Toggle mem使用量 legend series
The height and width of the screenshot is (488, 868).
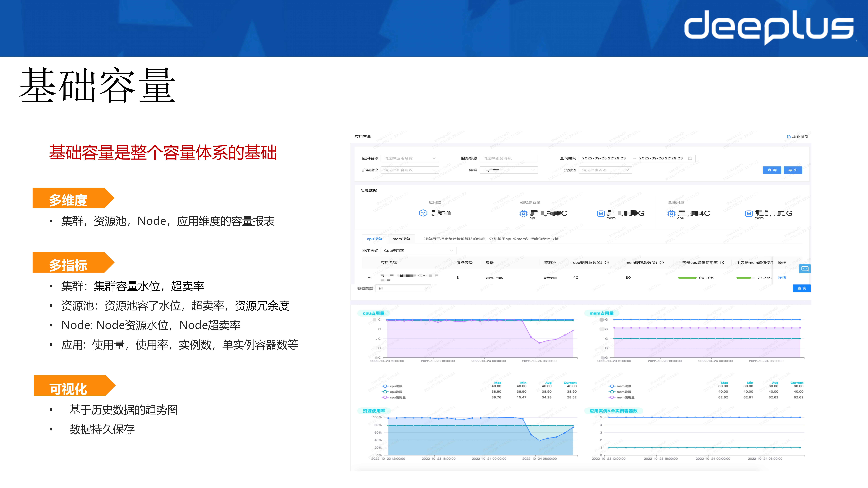622,397
